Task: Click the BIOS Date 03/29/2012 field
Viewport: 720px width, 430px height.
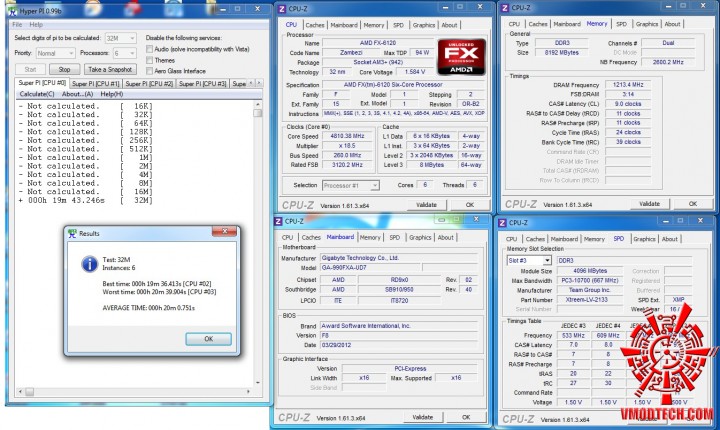Action: pyautogui.click(x=399, y=345)
